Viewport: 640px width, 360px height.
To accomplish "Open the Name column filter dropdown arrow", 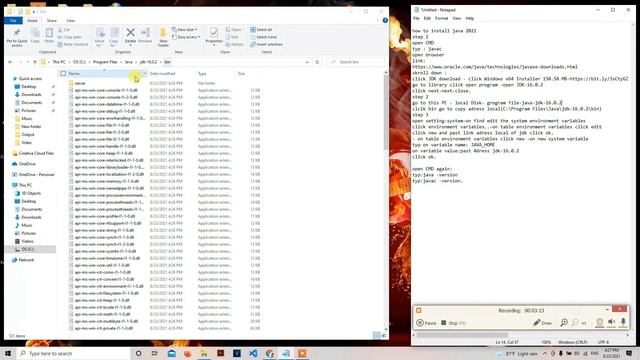I will [x=144, y=73].
